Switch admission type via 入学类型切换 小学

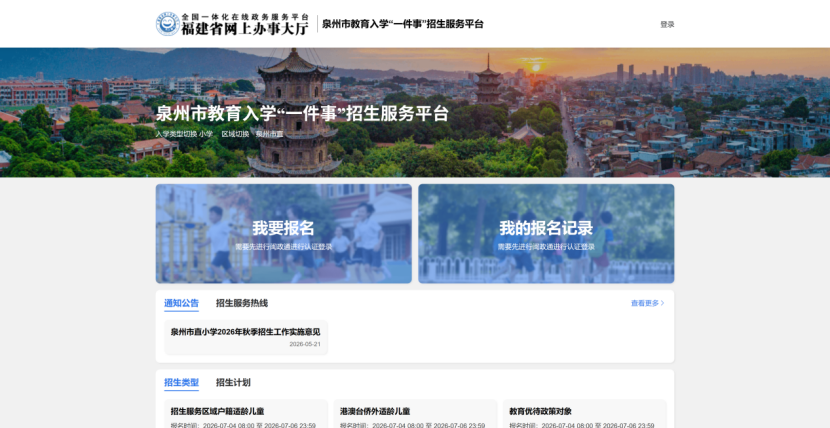coord(184,134)
